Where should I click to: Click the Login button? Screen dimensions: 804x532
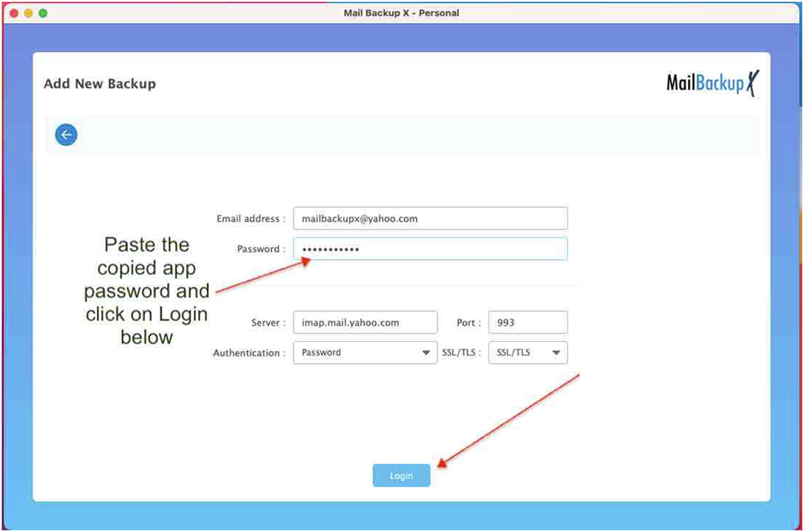402,476
